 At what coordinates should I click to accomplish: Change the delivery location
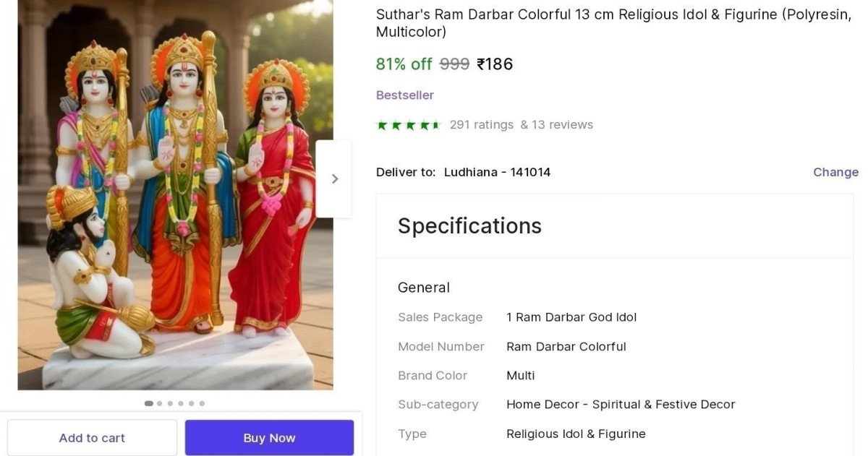(x=835, y=172)
